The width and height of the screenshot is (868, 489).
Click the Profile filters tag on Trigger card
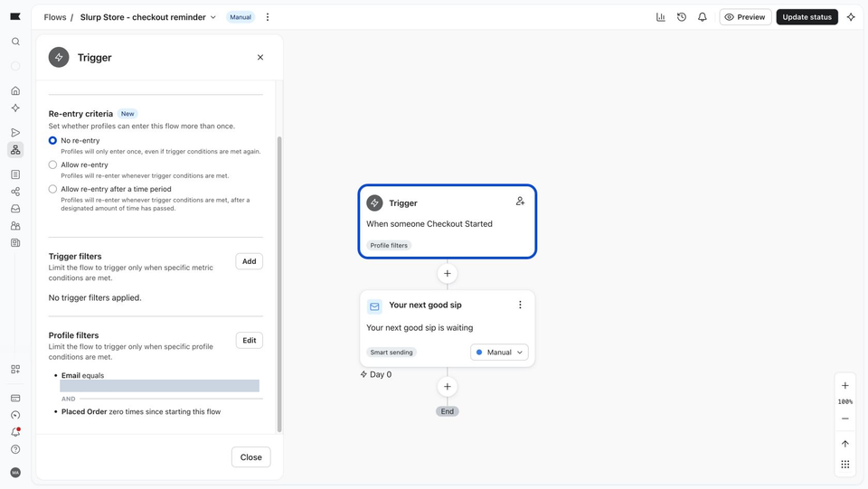pos(389,246)
